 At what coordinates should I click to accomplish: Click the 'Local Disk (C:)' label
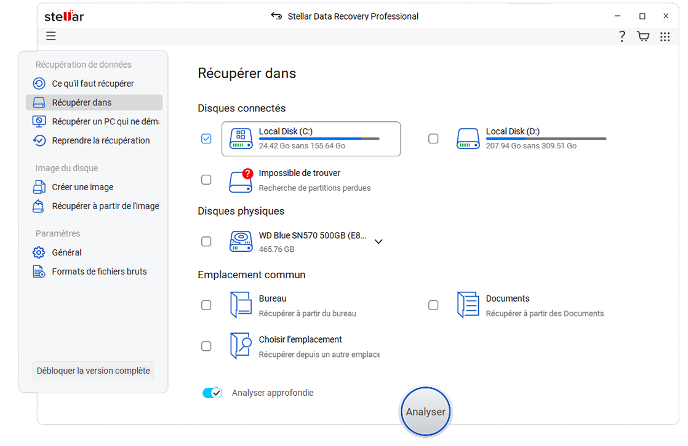(286, 131)
